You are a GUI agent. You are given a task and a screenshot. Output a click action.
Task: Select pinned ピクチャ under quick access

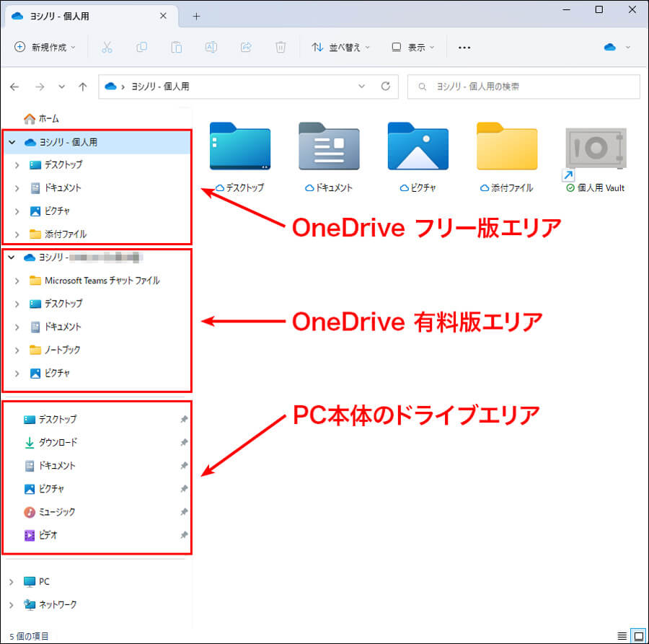[44, 489]
